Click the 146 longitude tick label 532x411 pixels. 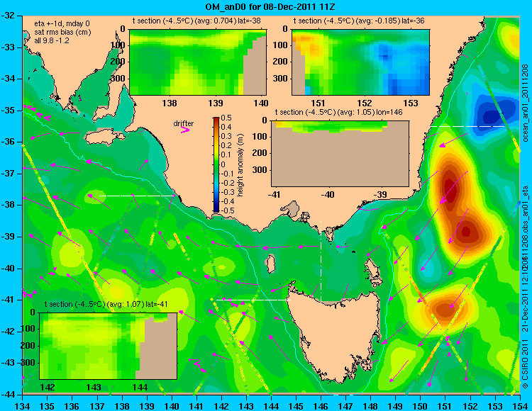[x=321, y=405]
